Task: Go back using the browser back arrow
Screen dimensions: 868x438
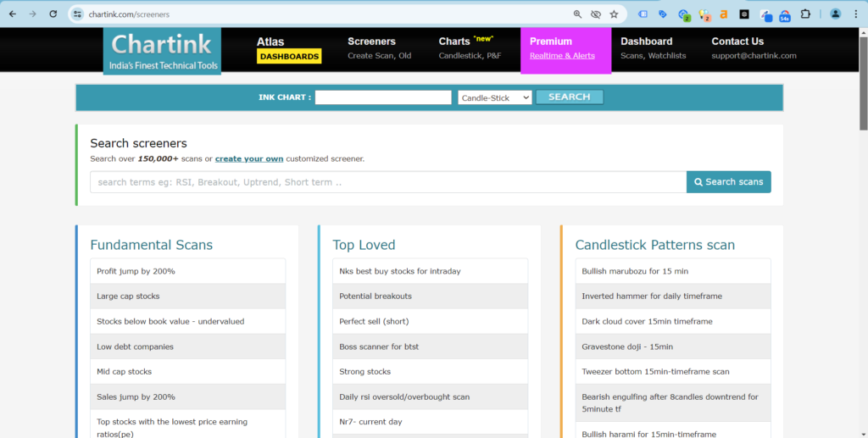Action: [x=12, y=14]
